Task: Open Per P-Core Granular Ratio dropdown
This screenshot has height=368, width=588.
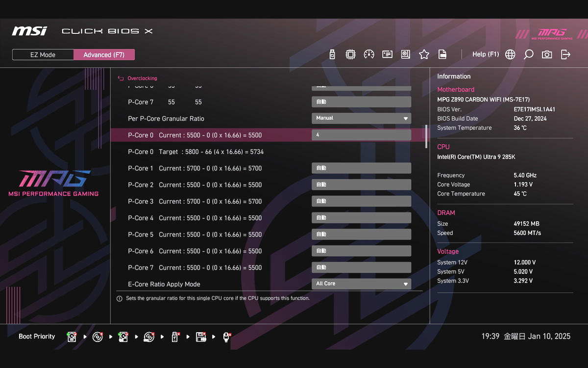Action: point(362,118)
